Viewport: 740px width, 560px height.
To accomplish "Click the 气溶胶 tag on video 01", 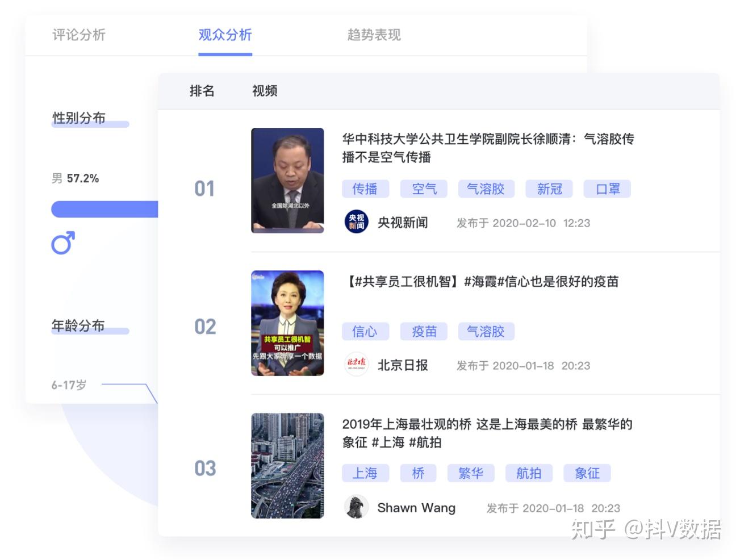I will (486, 189).
